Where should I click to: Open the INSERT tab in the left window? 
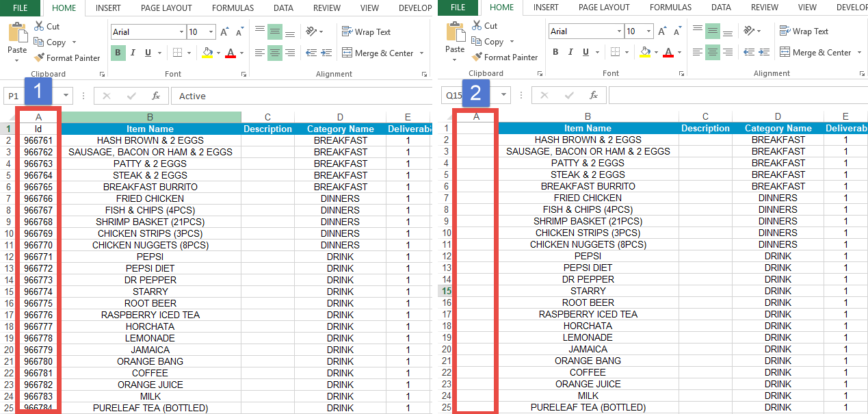(109, 8)
